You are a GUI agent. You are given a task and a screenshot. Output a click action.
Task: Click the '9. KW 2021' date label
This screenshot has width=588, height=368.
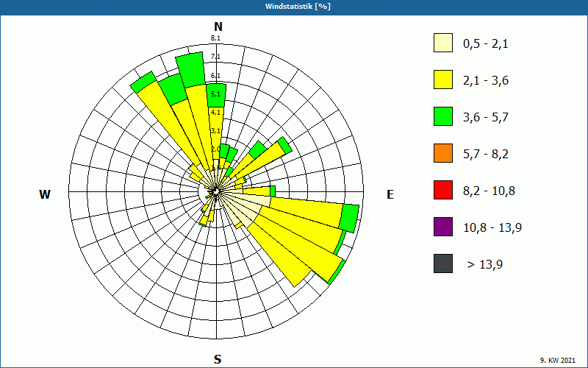(x=558, y=361)
